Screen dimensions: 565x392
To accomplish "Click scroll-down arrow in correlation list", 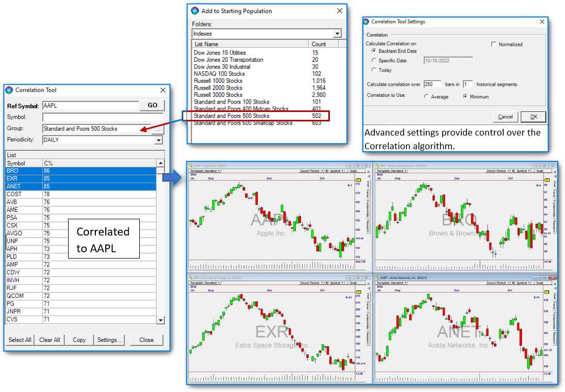I will coord(161,320).
